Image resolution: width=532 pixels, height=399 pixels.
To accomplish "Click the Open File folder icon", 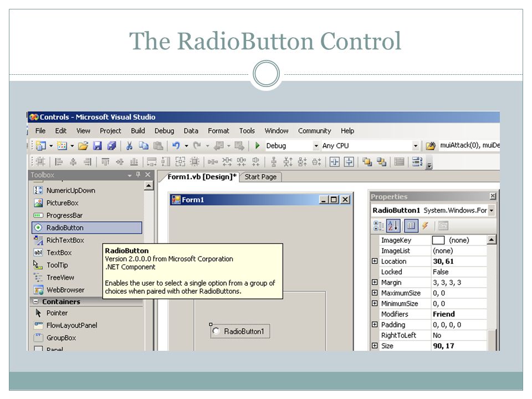I will (x=83, y=146).
